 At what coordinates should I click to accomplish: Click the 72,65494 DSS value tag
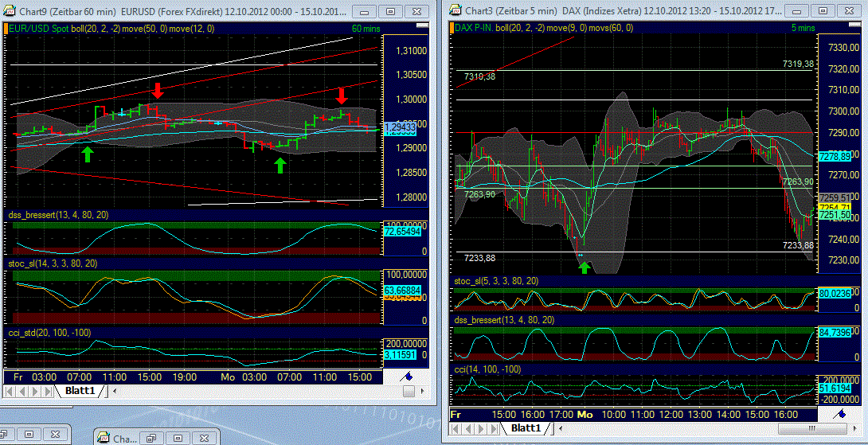pyautogui.click(x=402, y=233)
